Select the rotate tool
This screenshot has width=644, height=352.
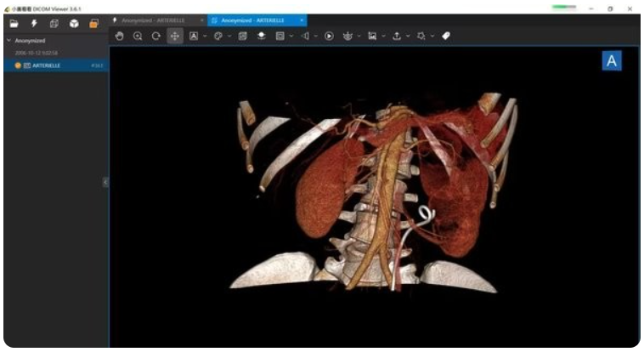coord(155,36)
